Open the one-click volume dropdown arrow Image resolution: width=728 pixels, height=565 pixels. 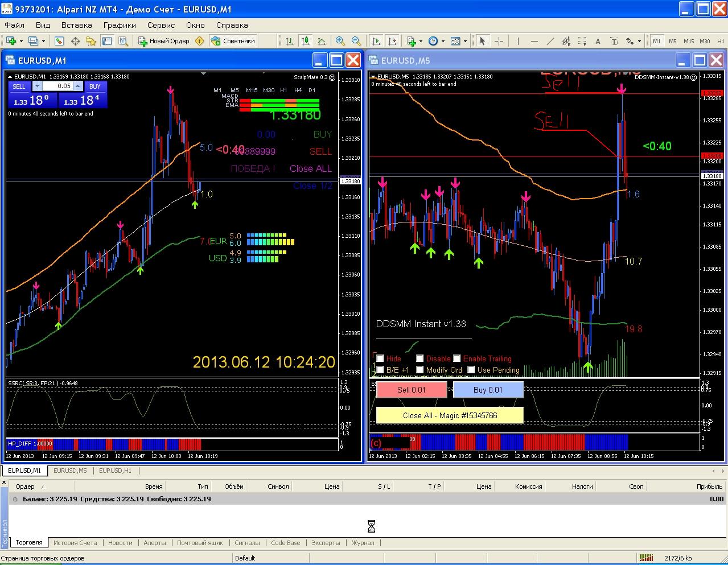point(38,86)
